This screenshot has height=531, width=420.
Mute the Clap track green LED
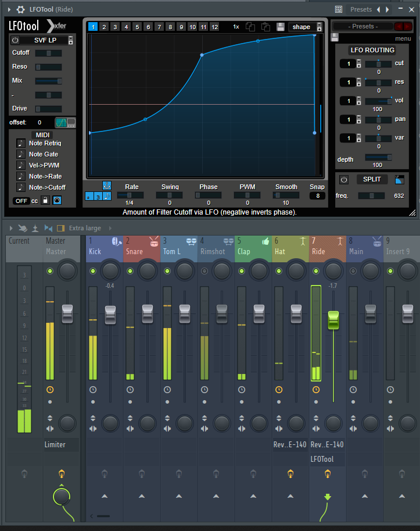coord(242,271)
